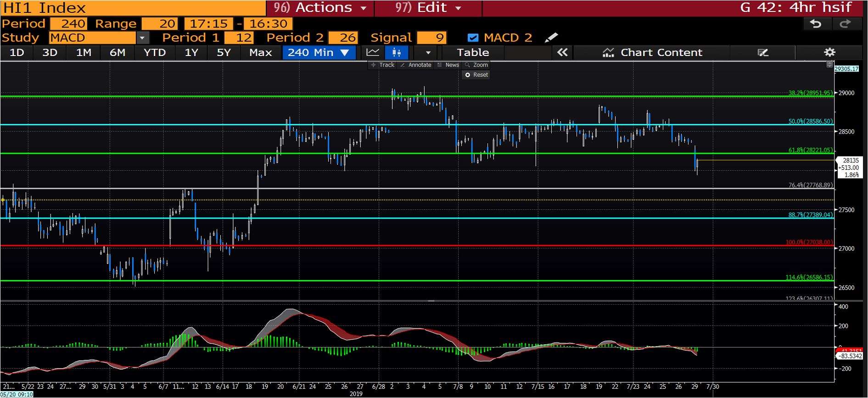868x398 pixels.
Task: Open the Study MACD dropdown
Action: click(x=142, y=38)
